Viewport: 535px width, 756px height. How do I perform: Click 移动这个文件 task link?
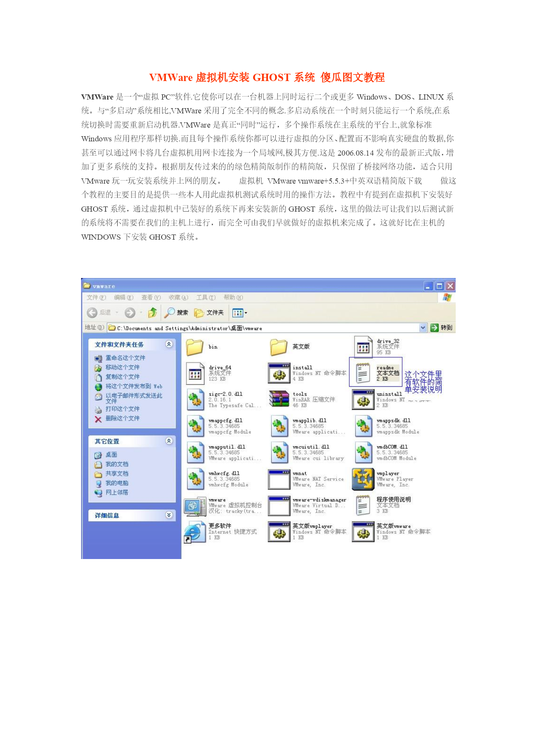pyautogui.click(x=123, y=367)
